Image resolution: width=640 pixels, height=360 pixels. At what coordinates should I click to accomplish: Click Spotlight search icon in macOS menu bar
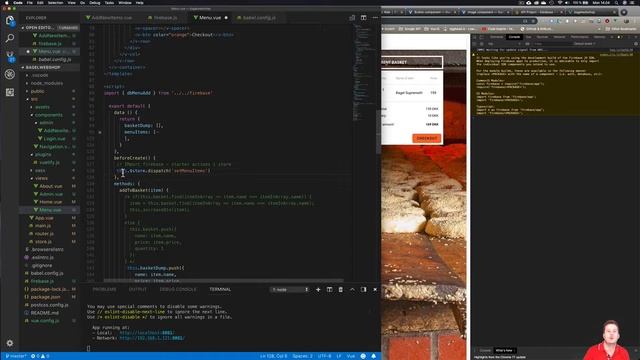pyautogui.click(x=616, y=2)
